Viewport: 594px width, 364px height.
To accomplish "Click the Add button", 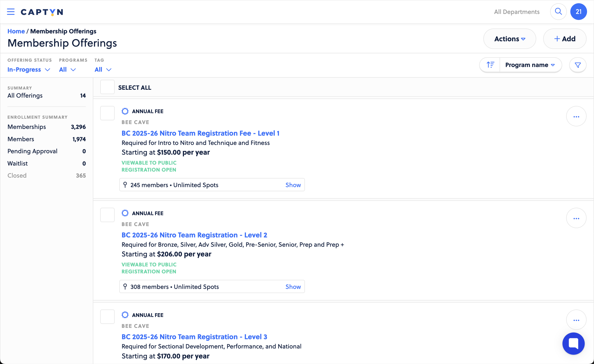I will tap(564, 39).
